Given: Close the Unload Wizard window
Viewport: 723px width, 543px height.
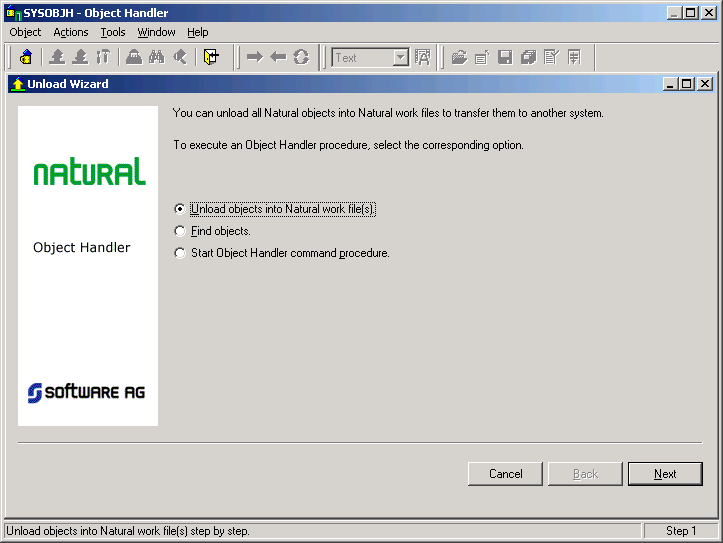Looking at the screenshot, I should click(705, 84).
